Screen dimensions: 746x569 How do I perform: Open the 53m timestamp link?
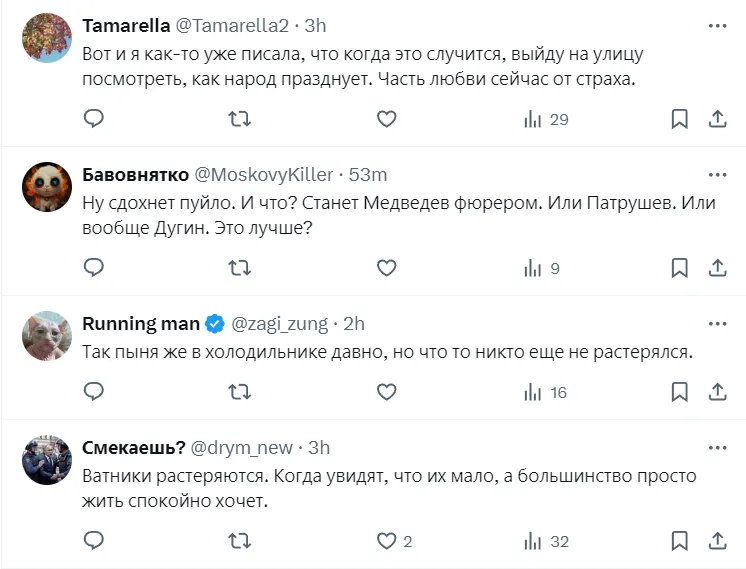pyautogui.click(x=367, y=174)
